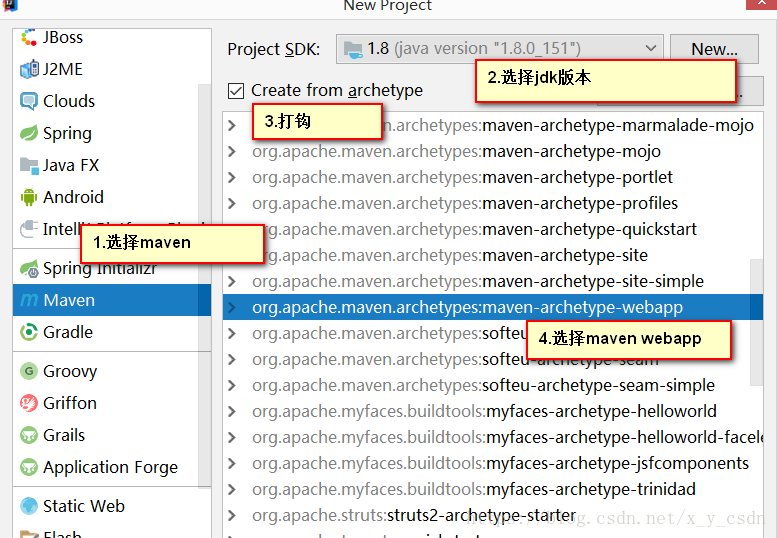The image size is (777, 538).
Task: Expand the maven-archetype-marmalade-mojo node
Action: pyautogui.click(x=232, y=125)
